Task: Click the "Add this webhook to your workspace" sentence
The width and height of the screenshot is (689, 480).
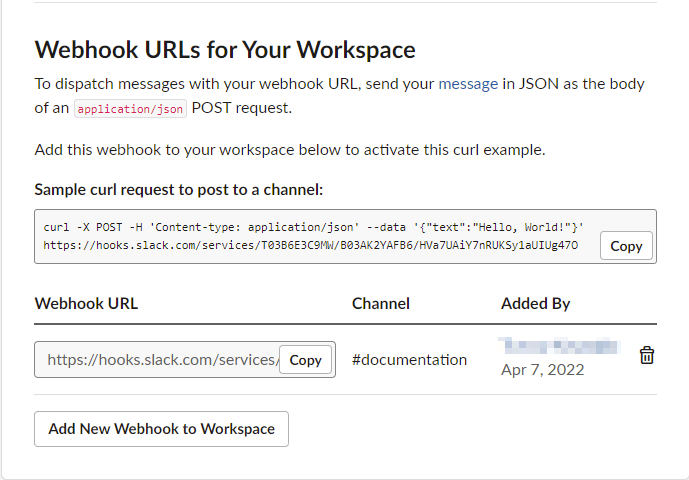Action: pyautogui.click(x=290, y=150)
